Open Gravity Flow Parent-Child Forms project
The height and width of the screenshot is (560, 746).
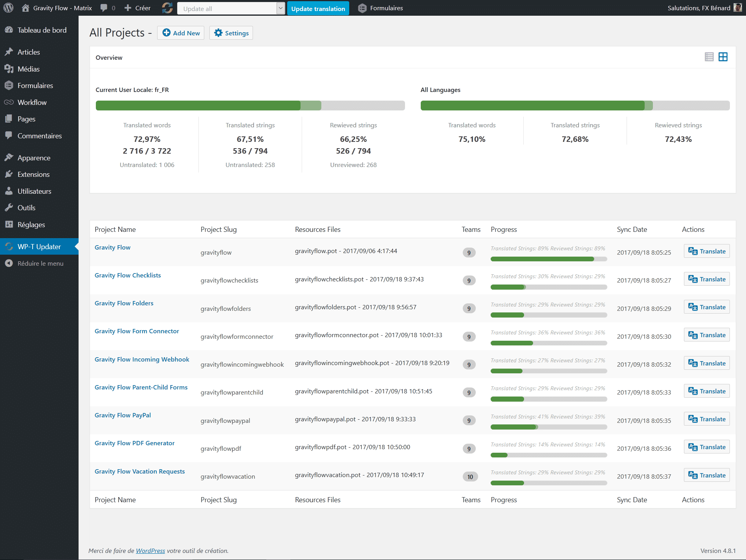click(x=141, y=387)
